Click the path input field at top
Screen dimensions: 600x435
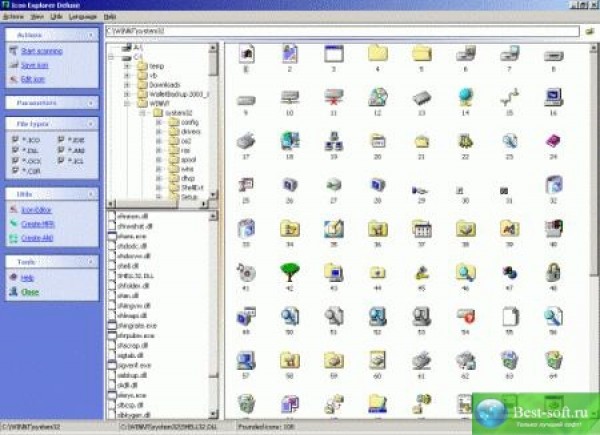(342, 31)
